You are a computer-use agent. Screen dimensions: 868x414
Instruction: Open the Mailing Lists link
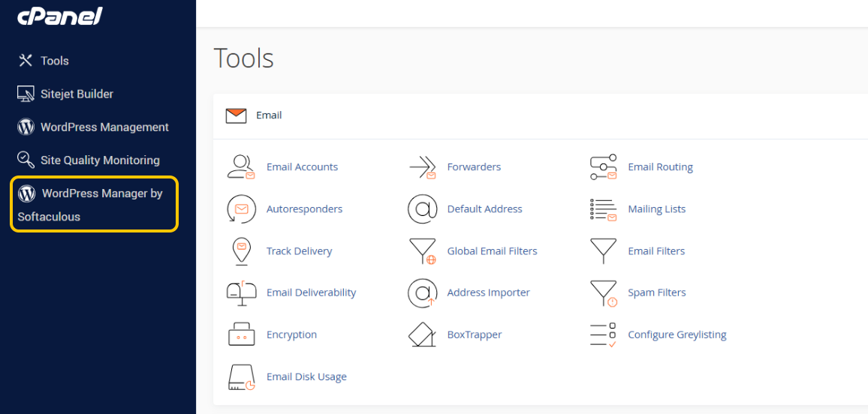coord(657,209)
